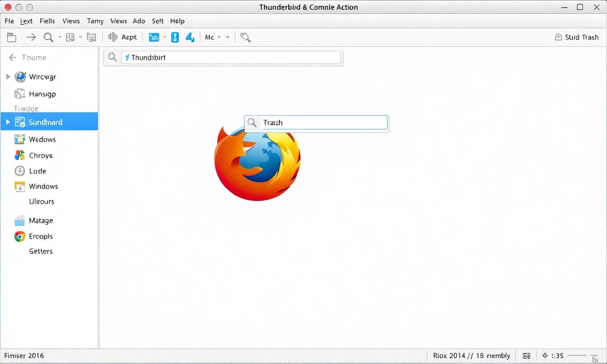Click the Aept toolbar button label
This screenshot has height=364, width=607.
(129, 37)
